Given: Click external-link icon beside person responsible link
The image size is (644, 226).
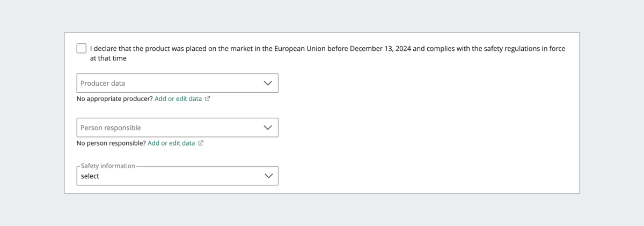Looking at the screenshot, I should pyautogui.click(x=201, y=144).
